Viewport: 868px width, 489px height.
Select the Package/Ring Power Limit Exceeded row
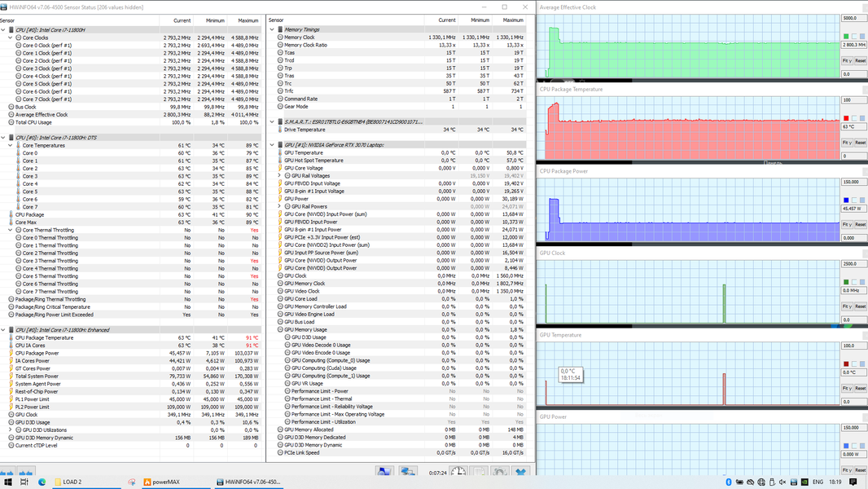pyautogui.click(x=133, y=315)
